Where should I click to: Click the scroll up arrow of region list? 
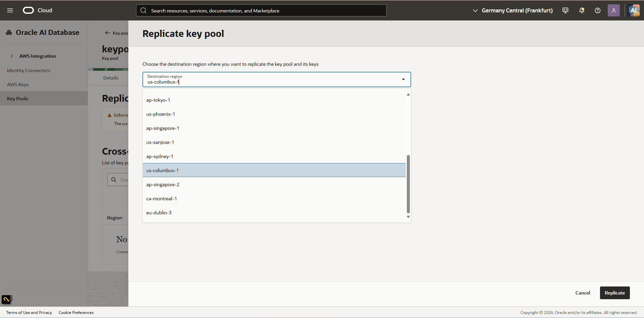coord(408,95)
